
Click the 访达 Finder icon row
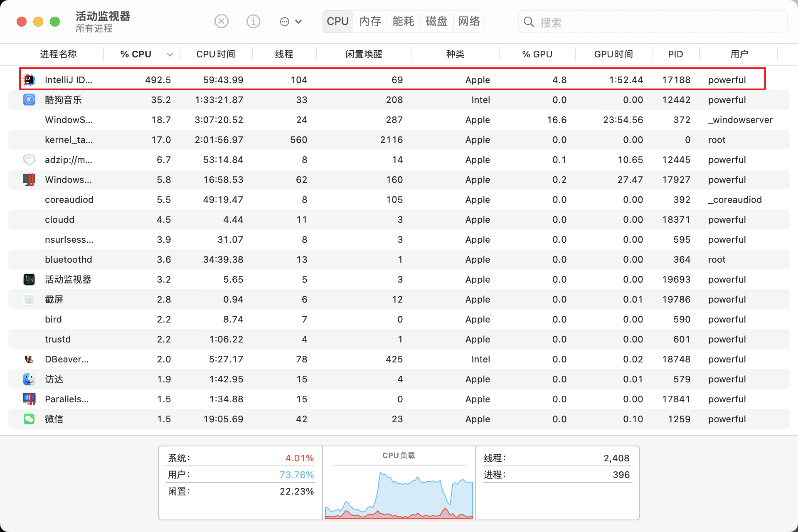(x=399, y=379)
